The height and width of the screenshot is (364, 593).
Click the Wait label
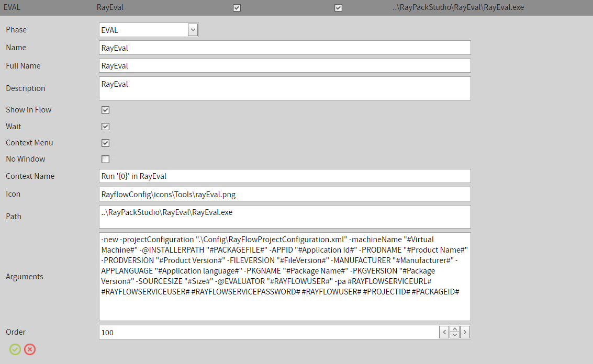click(x=14, y=127)
